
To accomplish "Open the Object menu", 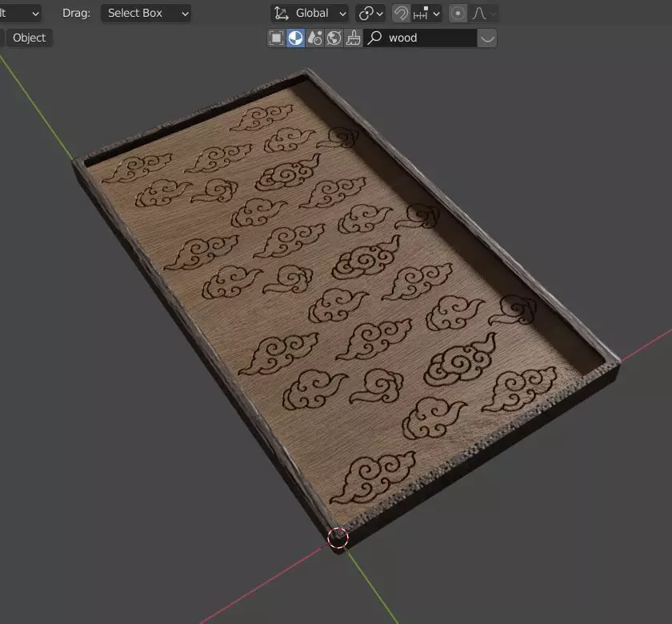I will point(29,38).
